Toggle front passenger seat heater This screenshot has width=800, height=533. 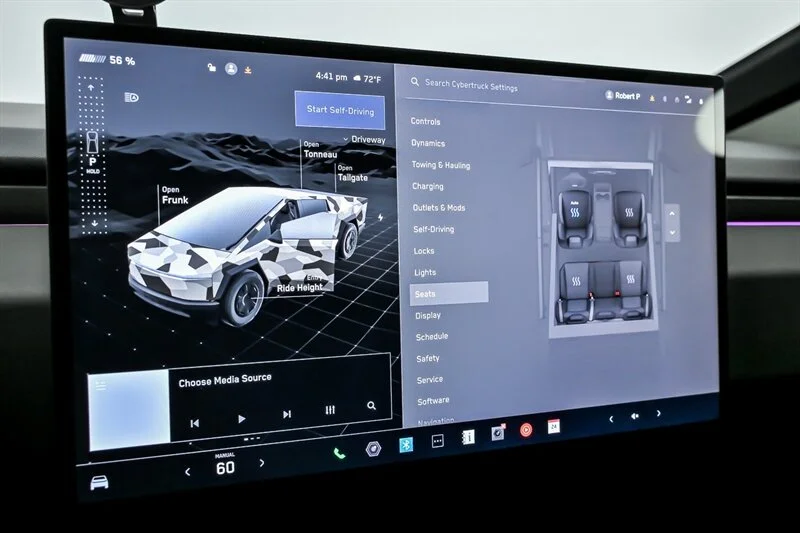pyautogui.click(x=629, y=213)
